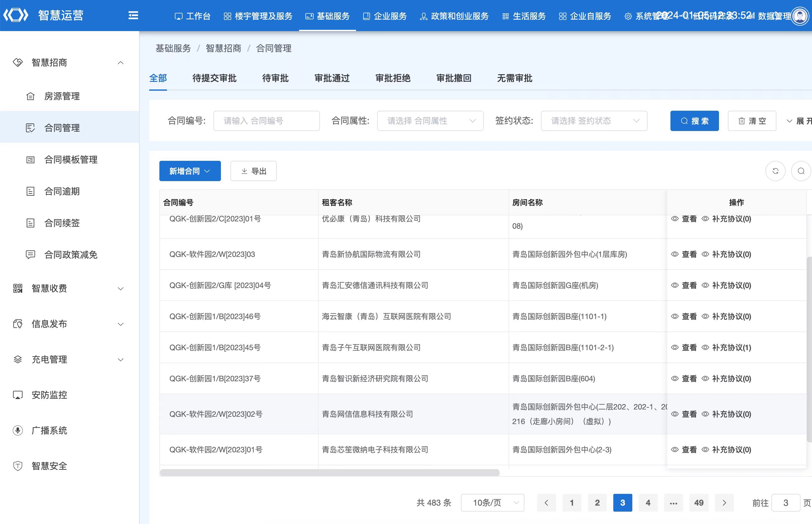
Task: Open 补充协议(0) for 海云智康 row
Action: [727, 317]
